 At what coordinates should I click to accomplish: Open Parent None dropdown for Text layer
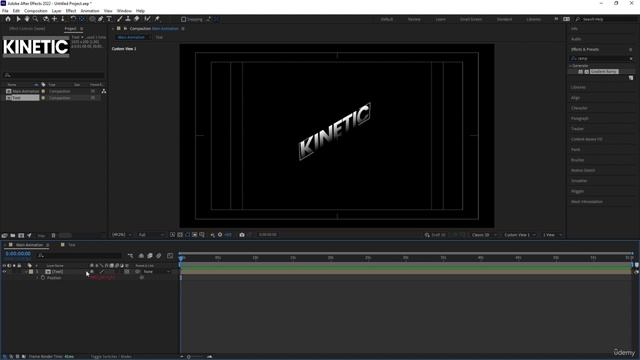point(156,271)
